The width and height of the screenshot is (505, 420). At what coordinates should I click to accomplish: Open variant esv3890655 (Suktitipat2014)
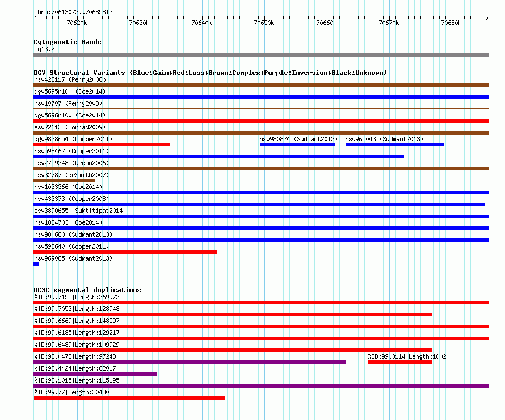(80, 211)
